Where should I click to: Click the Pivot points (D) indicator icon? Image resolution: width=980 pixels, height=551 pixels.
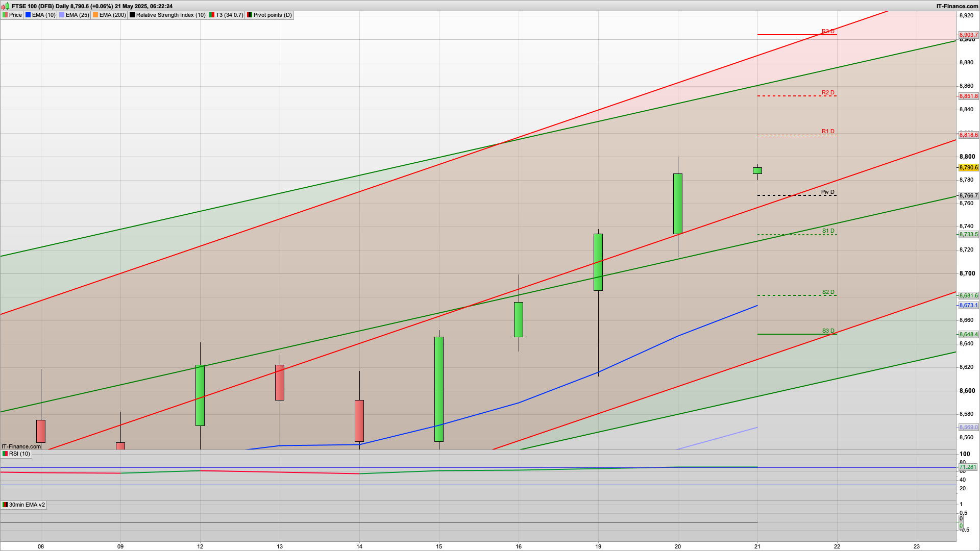250,15
